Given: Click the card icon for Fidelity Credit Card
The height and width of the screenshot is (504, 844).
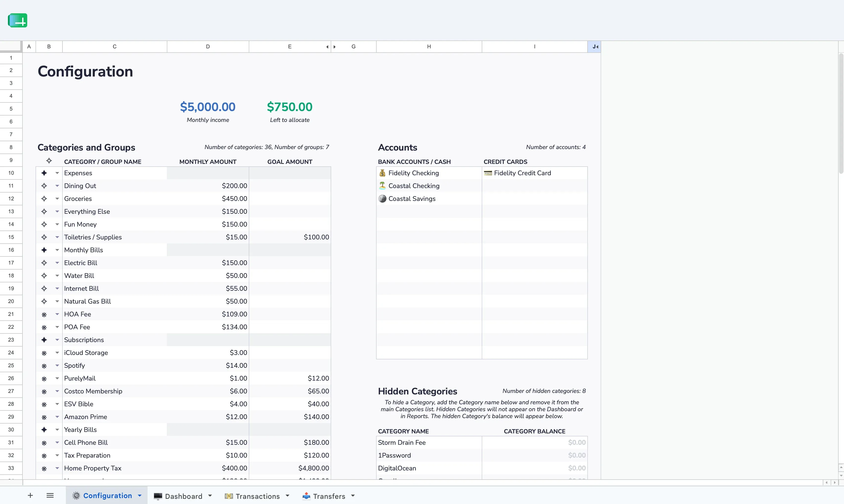Looking at the screenshot, I should (x=488, y=173).
